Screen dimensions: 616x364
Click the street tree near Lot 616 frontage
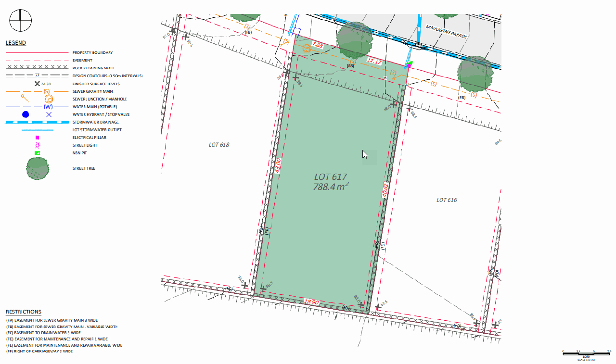(x=475, y=74)
